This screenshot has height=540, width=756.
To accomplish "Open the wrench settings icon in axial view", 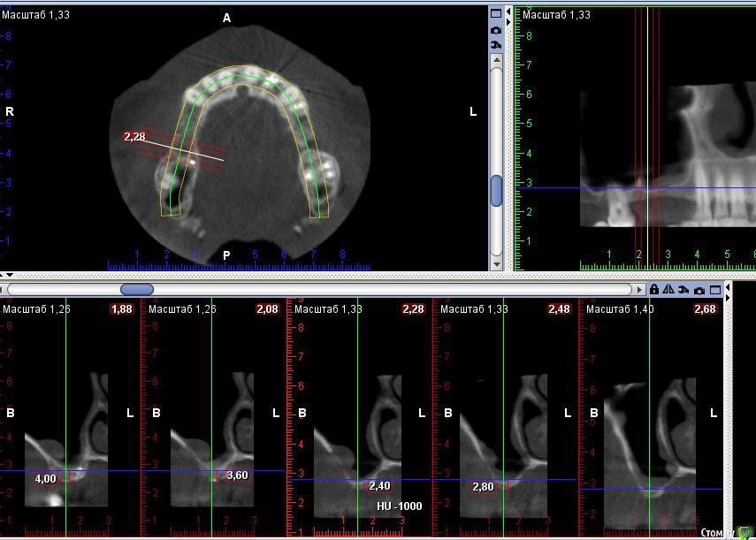I will tap(496, 44).
